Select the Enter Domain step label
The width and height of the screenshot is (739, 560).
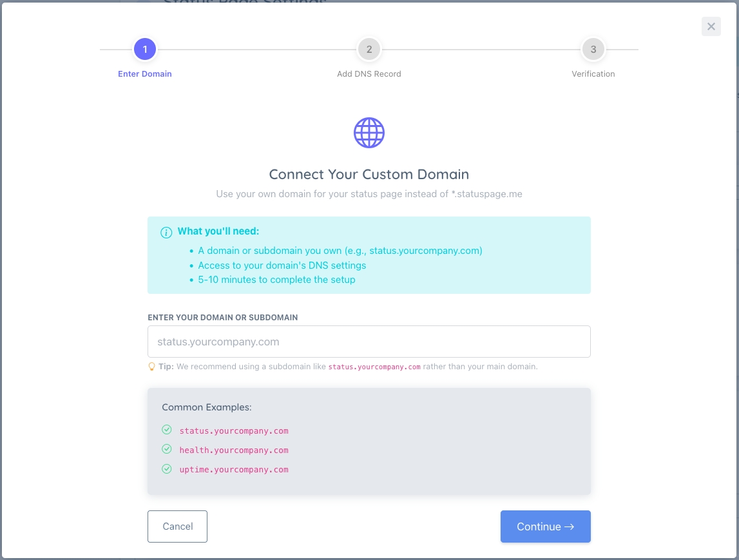(144, 73)
